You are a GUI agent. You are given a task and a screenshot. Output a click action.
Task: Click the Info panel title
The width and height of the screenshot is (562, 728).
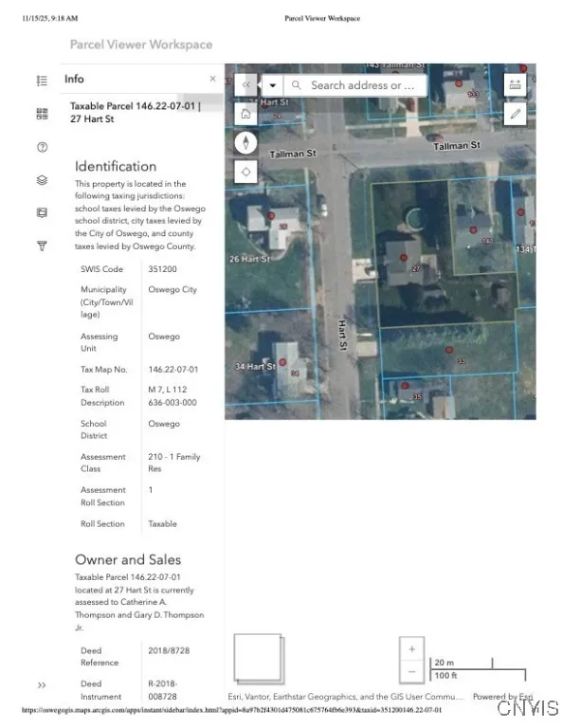[x=74, y=79]
